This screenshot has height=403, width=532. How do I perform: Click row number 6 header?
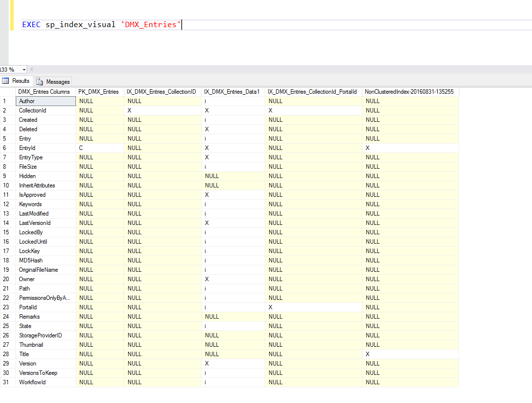click(7, 148)
